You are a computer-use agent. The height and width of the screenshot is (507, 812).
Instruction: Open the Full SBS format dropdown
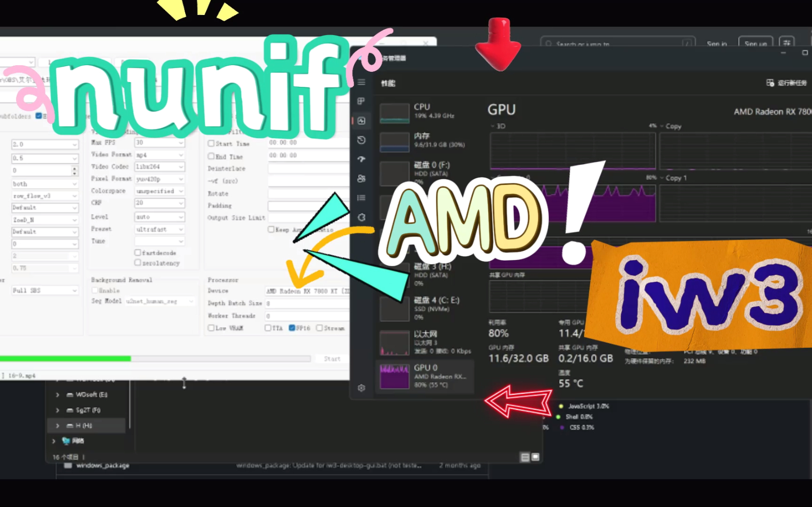[x=44, y=290]
